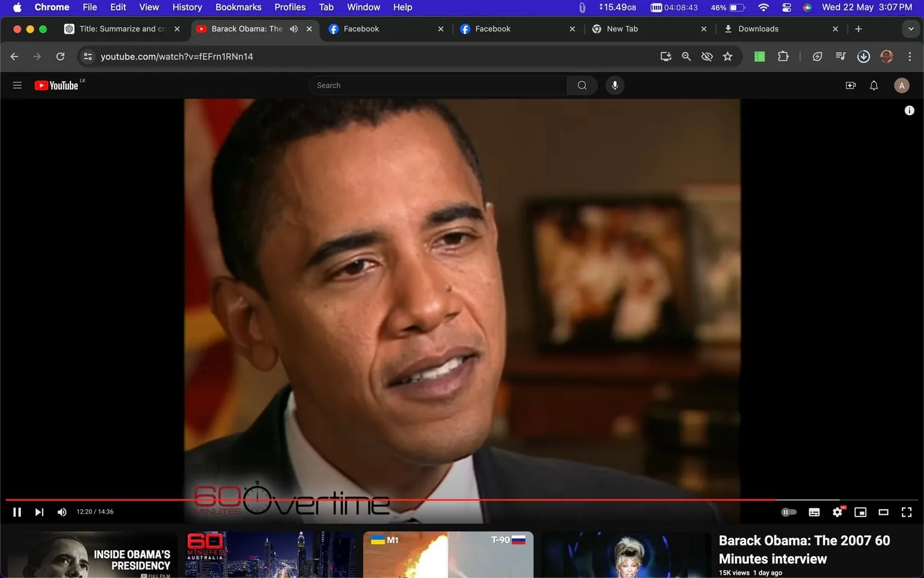Expand YouTube hamburger navigation menu
Screen dimensions: 924x578
[17, 85]
